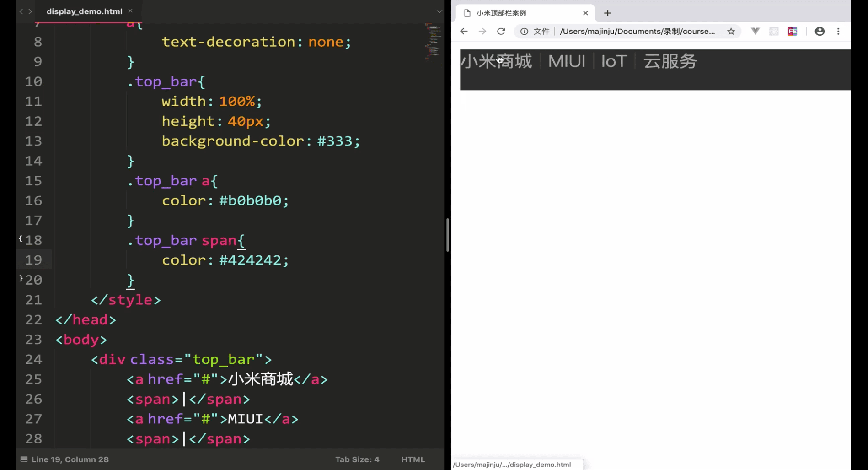Image resolution: width=868 pixels, height=470 pixels.
Task: Toggle the Sublime side bar icon
Action: point(24,459)
